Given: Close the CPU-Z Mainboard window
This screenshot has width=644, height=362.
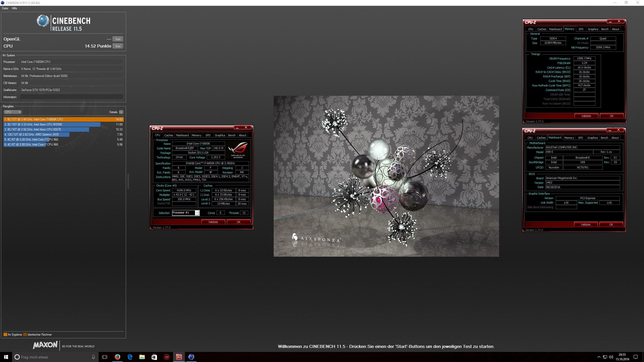Looking at the screenshot, I should 618,130.
